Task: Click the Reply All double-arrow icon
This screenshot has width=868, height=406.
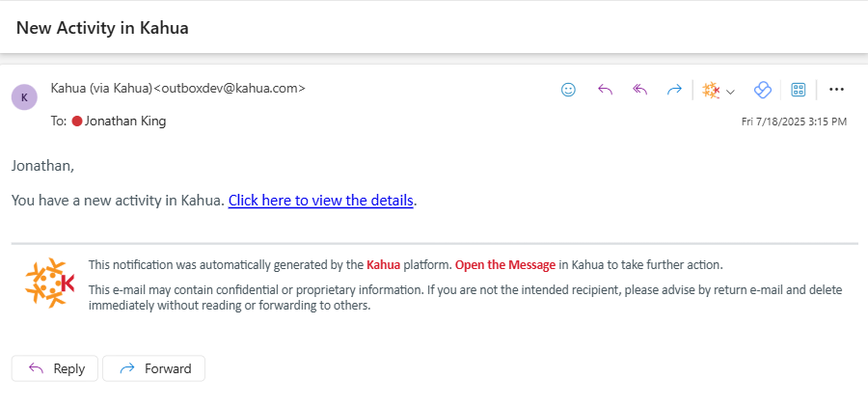Action: pyautogui.click(x=639, y=90)
